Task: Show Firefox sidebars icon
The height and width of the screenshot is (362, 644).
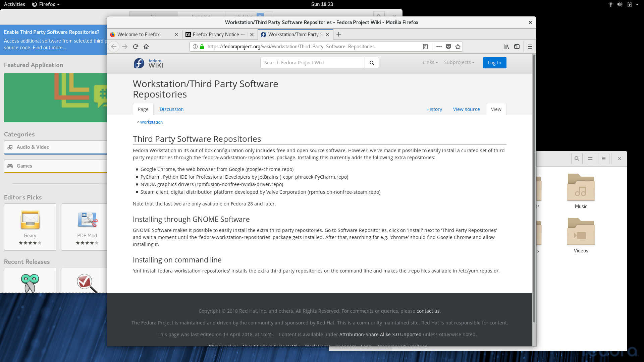Action: point(517,47)
